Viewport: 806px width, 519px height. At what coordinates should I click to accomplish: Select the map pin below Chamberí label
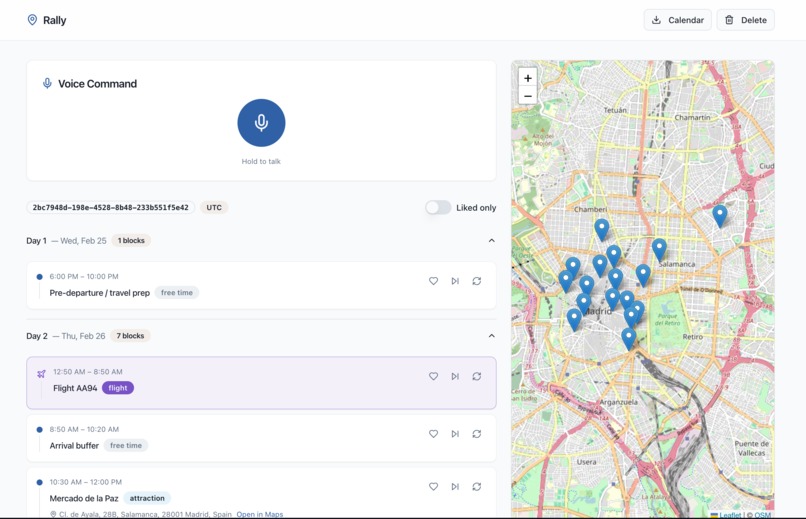601,230
